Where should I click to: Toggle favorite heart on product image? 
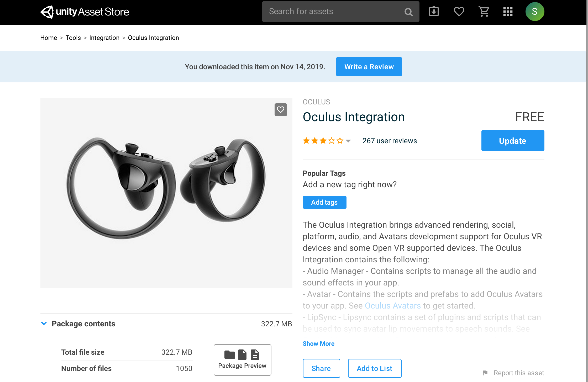281,110
